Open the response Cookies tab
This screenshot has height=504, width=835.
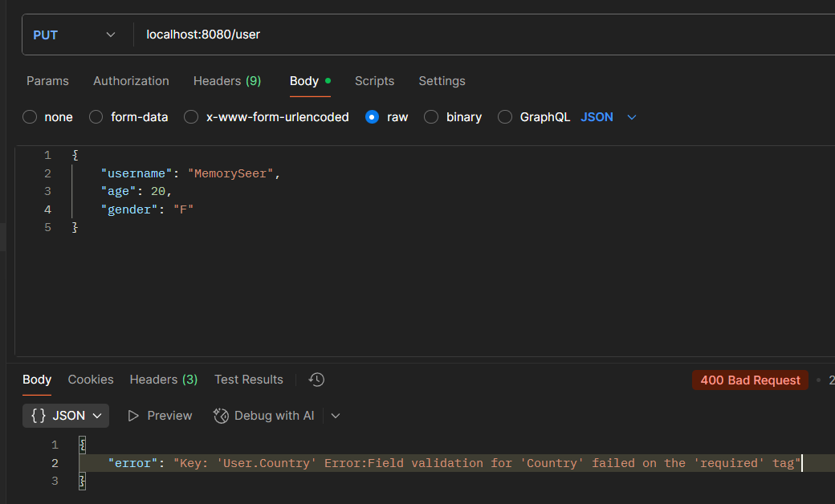coord(91,380)
